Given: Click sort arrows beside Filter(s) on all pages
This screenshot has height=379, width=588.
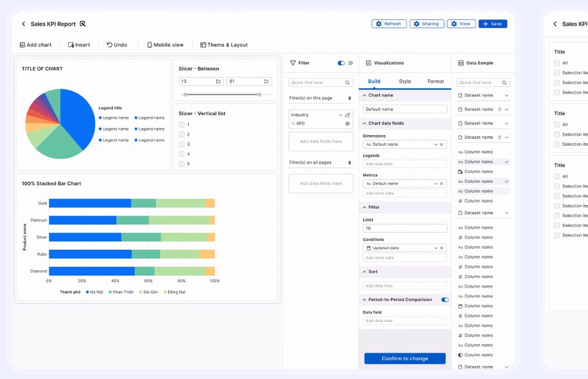Looking at the screenshot, I should tap(350, 163).
